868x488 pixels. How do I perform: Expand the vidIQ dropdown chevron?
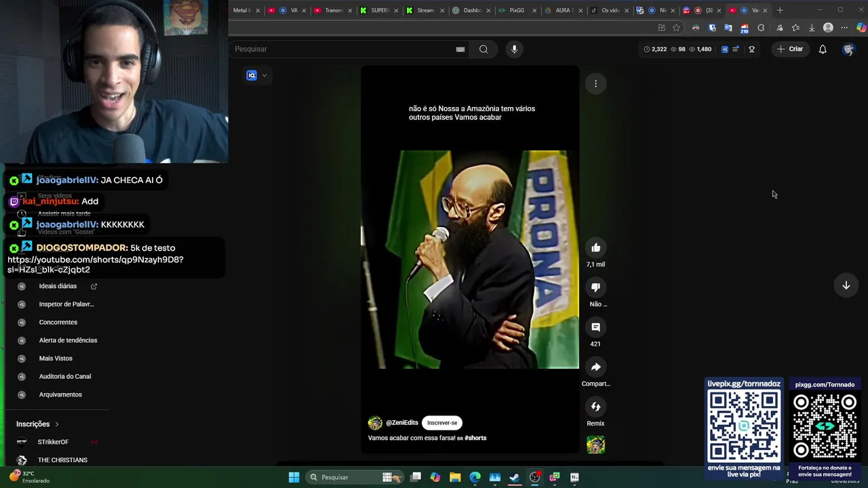(264, 75)
